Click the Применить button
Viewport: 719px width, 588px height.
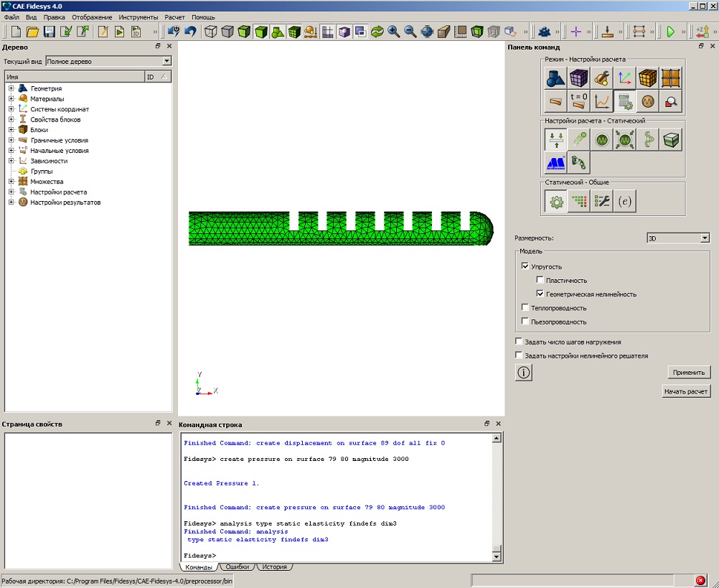point(689,372)
